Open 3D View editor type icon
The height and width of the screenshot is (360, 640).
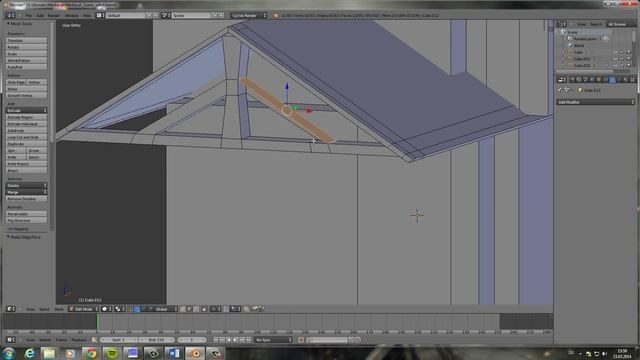(10, 309)
